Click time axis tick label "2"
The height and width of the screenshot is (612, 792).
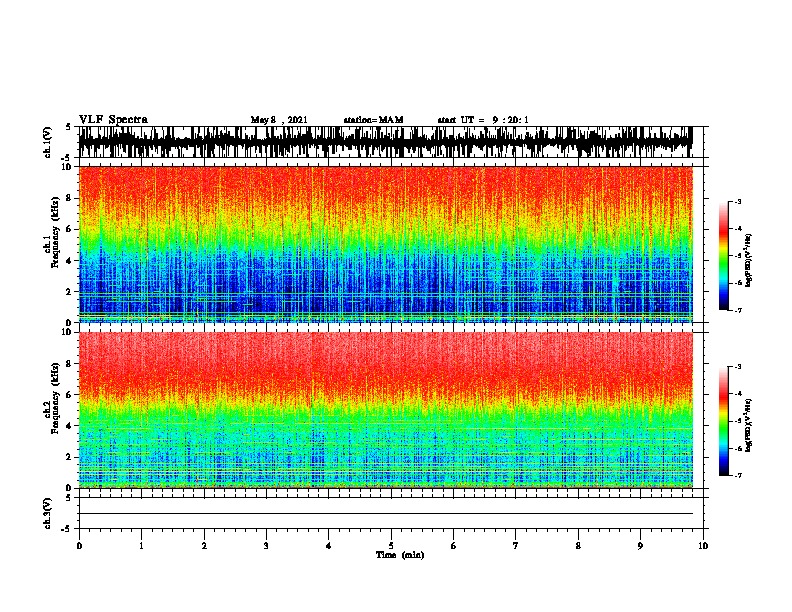(204, 546)
